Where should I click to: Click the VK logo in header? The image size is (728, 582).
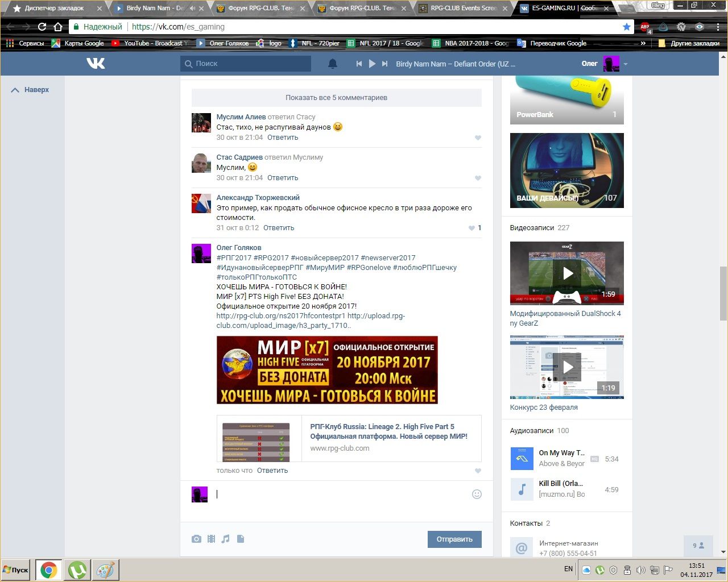click(x=96, y=64)
